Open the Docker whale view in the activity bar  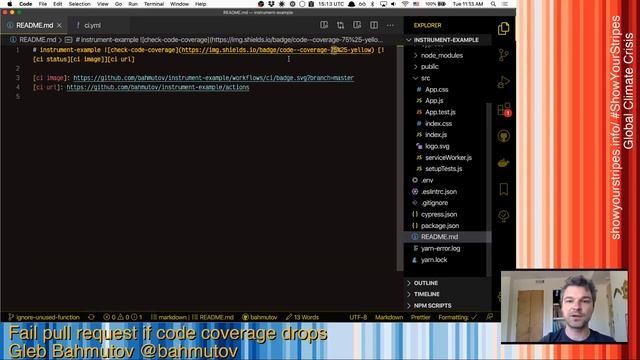click(x=504, y=163)
